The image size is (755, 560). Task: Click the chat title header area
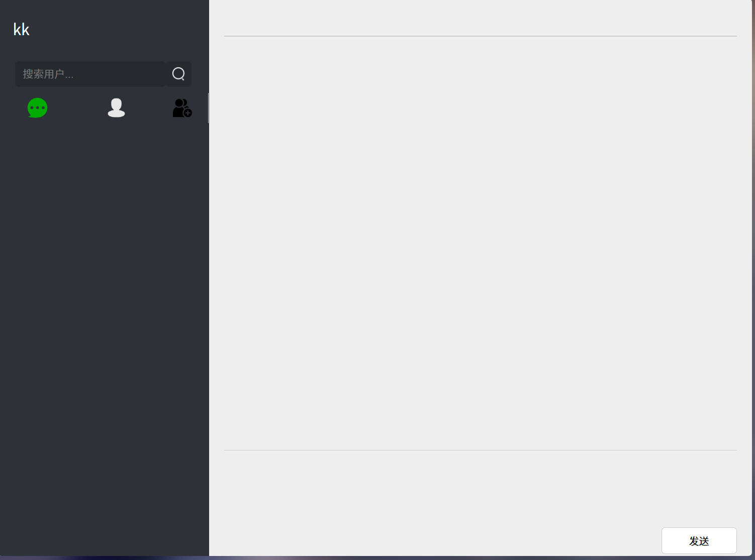pyautogui.click(x=480, y=18)
